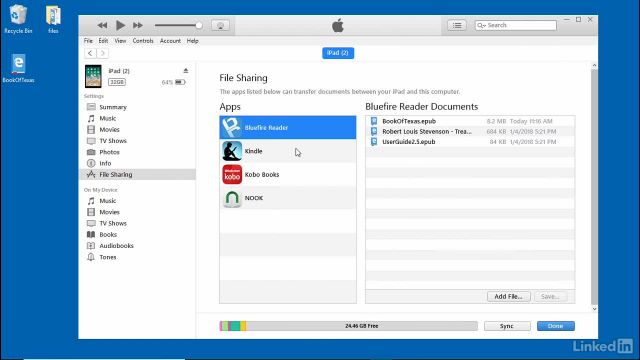The width and height of the screenshot is (640, 360).
Task: Click the iTunes search field
Action: pyautogui.click(x=516, y=25)
